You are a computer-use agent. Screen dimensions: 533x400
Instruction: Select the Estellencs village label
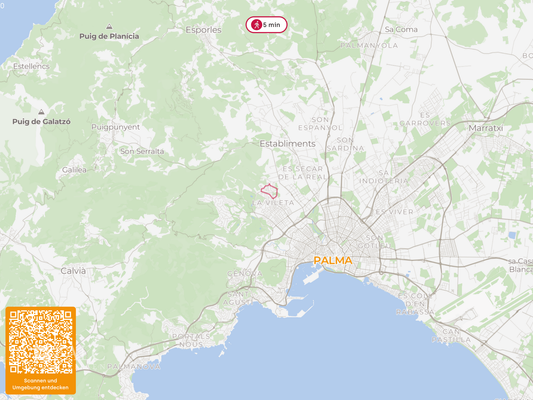(31, 66)
